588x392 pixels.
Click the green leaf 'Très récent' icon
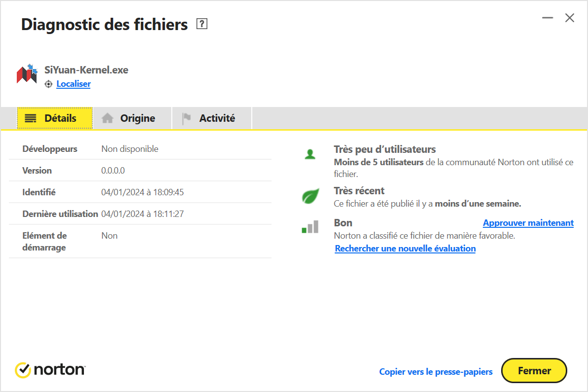tap(310, 196)
